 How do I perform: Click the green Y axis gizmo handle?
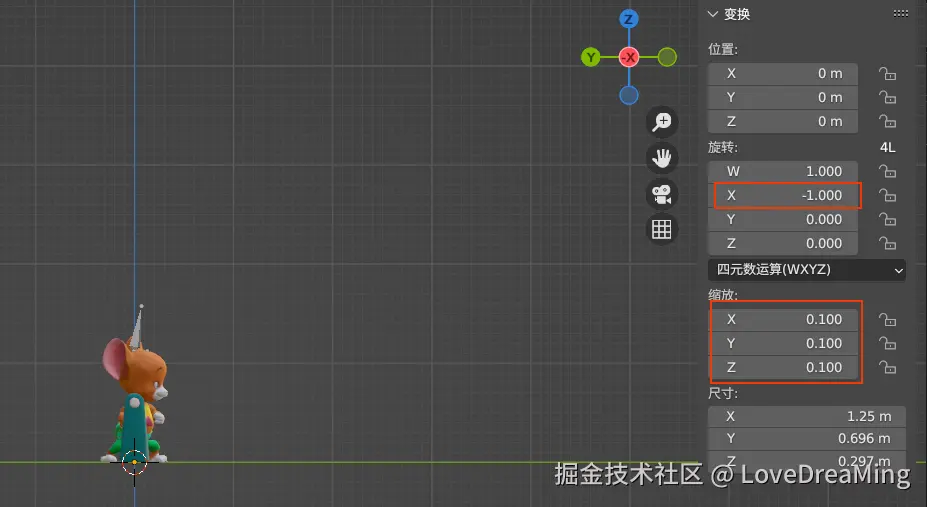(x=591, y=57)
